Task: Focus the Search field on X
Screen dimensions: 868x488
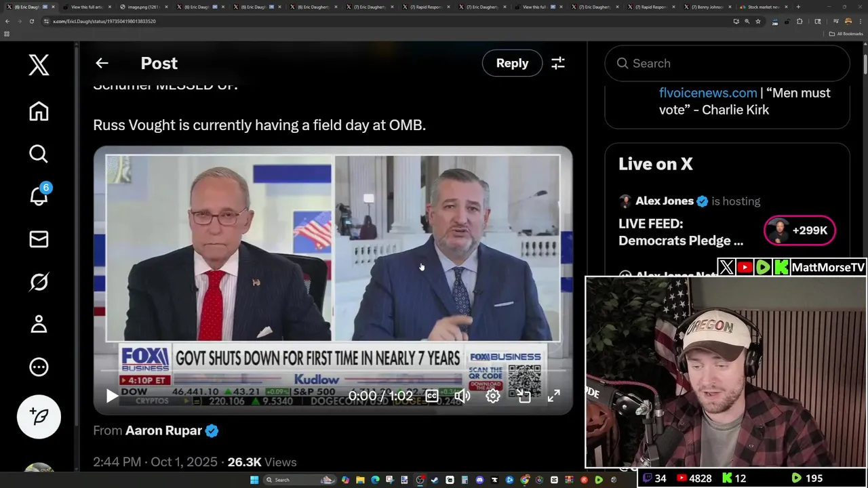Action: click(727, 64)
